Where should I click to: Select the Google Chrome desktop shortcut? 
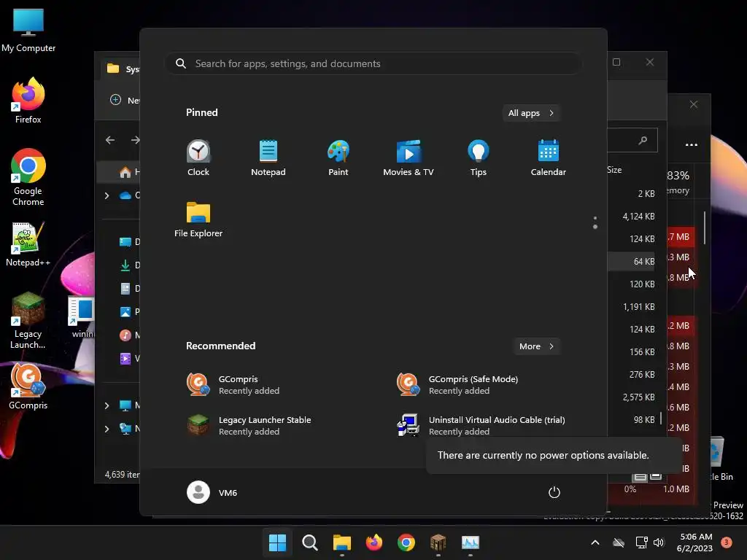(x=28, y=177)
